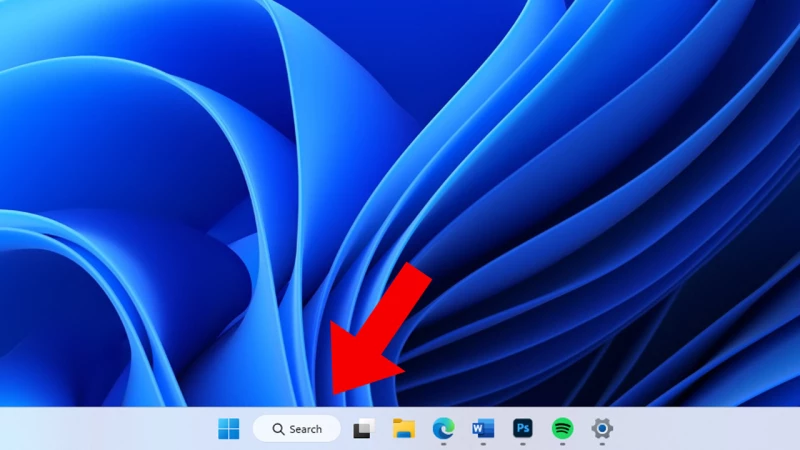
Task: Switch to Microsoft Edge on taskbar
Action: (x=443, y=429)
